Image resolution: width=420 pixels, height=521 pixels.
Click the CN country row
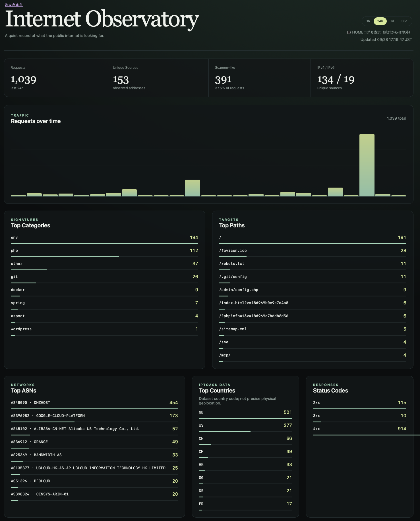click(245, 441)
